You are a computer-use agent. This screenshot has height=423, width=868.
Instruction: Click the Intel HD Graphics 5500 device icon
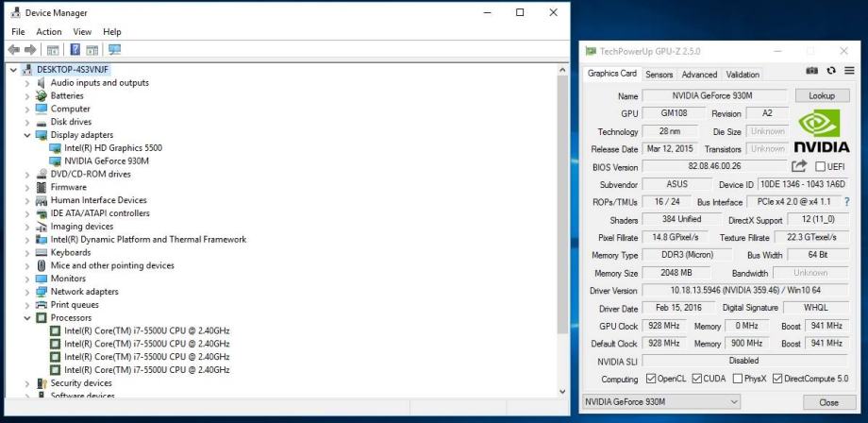(x=55, y=148)
